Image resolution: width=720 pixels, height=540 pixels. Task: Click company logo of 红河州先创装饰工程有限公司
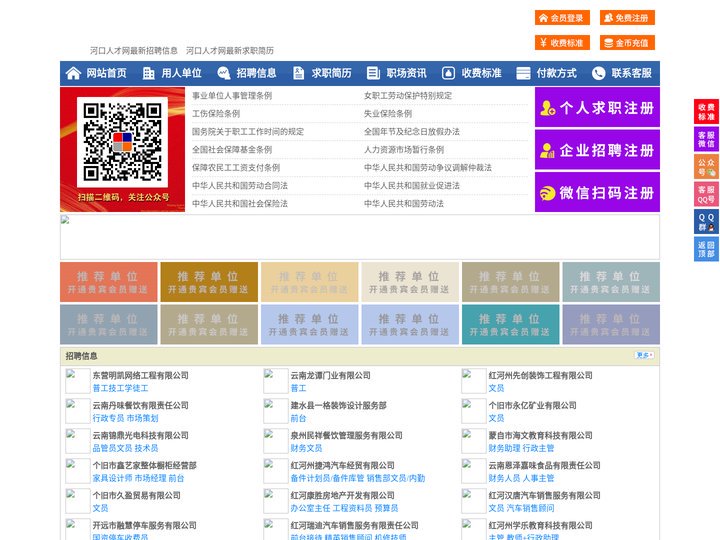[473, 381]
